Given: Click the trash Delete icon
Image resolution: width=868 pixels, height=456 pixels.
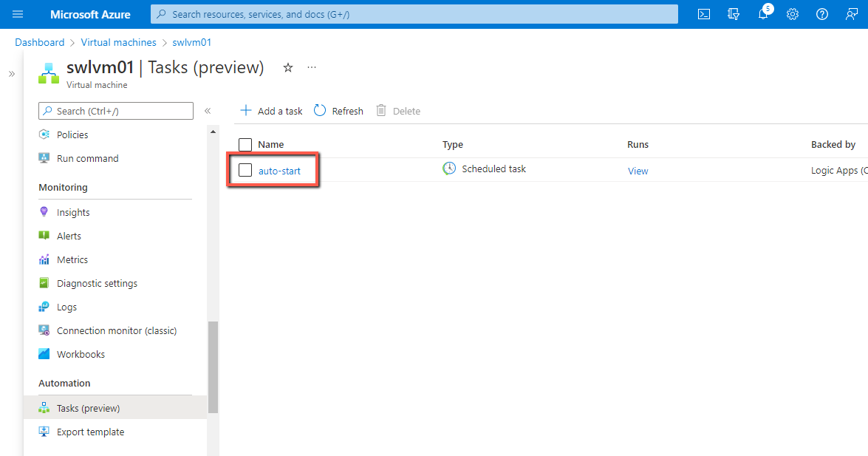Looking at the screenshot, I should pos(381,110).
